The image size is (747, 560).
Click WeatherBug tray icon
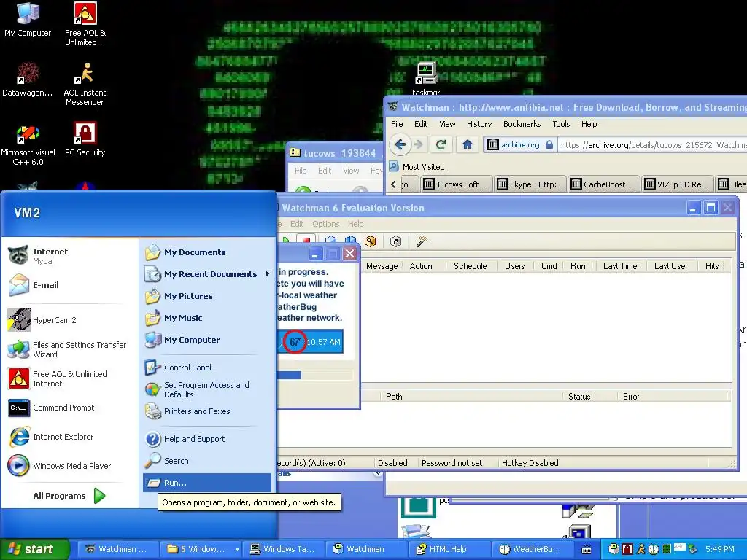click(x=654, y=549)
